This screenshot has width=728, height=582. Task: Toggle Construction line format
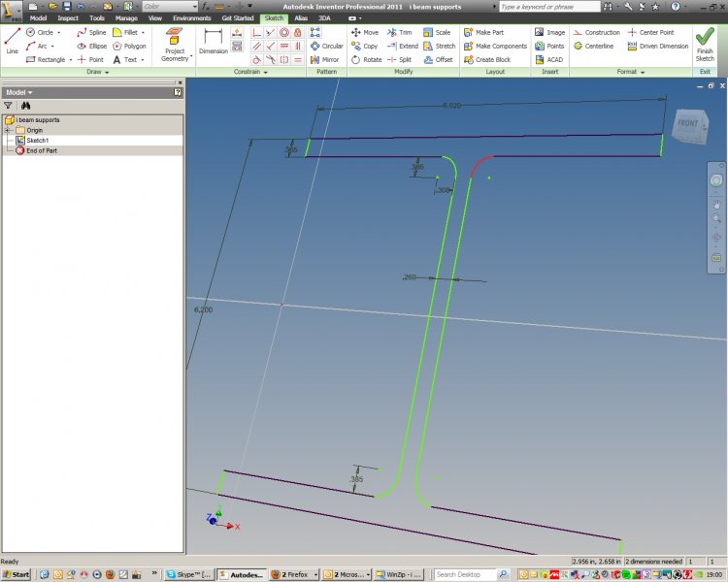596,32
